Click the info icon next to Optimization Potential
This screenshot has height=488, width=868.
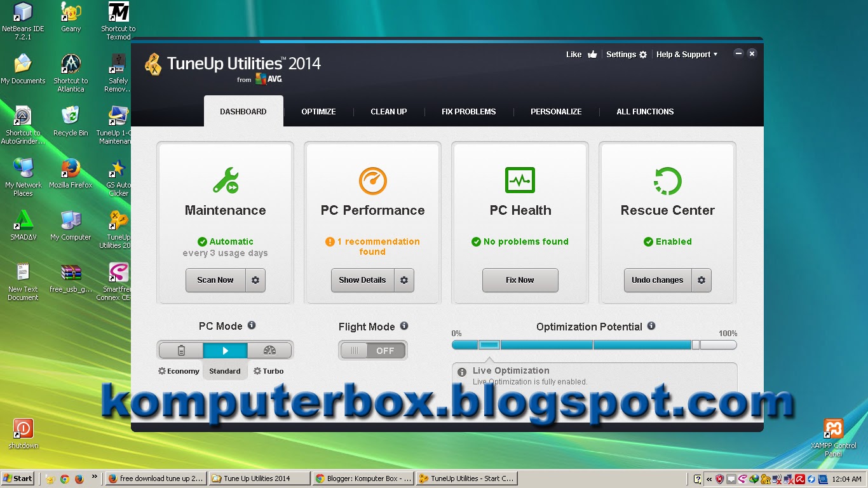[x=651, y=326]
